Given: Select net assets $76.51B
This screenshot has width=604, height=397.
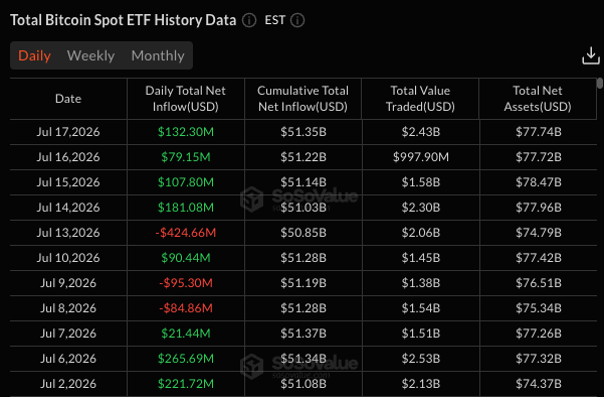Looking at the screenshot, I should [538, 283].
